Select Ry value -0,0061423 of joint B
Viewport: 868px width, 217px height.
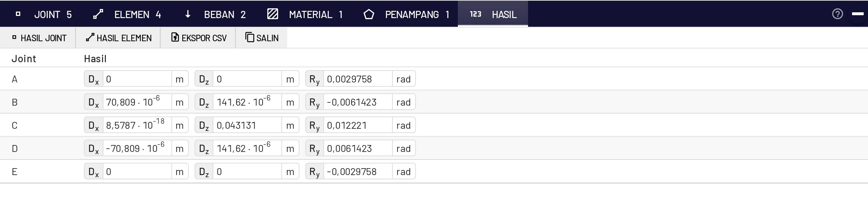pos(358,102)
